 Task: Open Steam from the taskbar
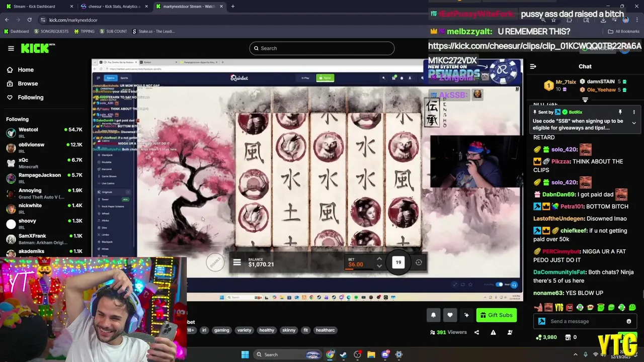(x=343, y=354)
